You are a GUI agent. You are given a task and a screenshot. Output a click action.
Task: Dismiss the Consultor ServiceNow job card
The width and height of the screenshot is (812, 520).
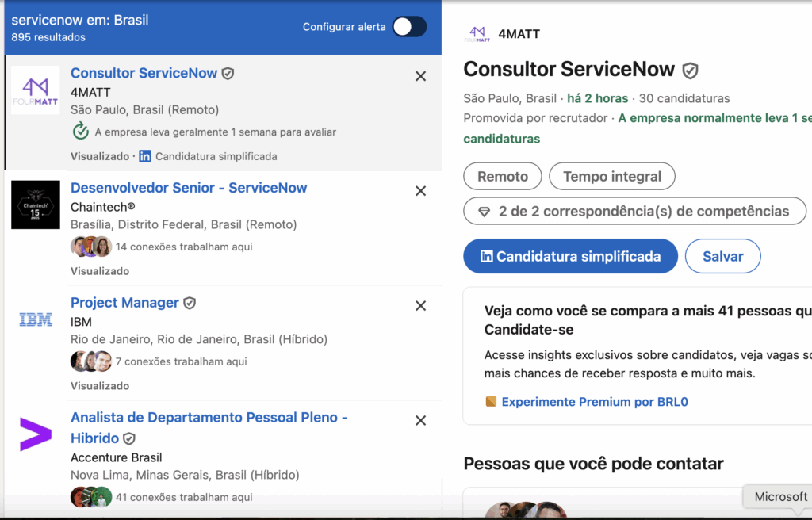[x=420, y=76]
